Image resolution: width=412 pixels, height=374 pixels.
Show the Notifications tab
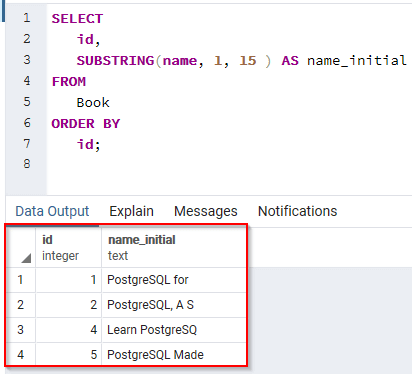297,211
